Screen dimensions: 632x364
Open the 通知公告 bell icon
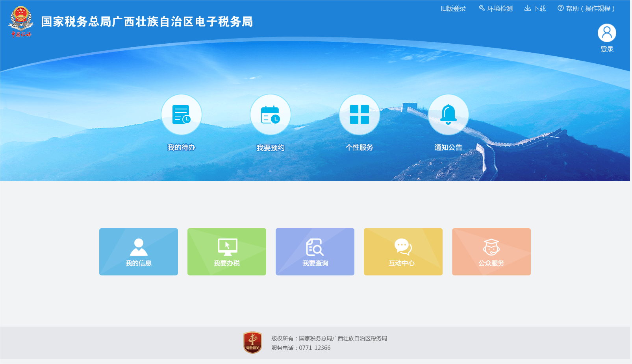[x=449, y=115]
